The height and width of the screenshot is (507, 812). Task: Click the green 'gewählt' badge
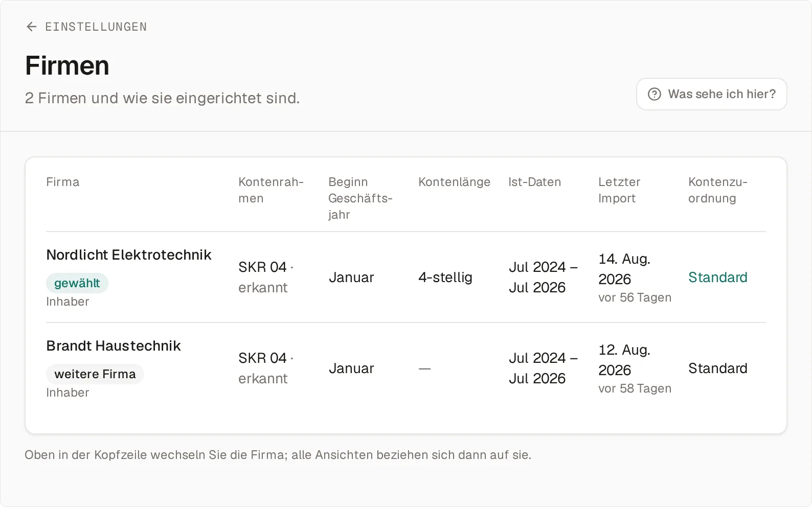[x=77, y=283]
